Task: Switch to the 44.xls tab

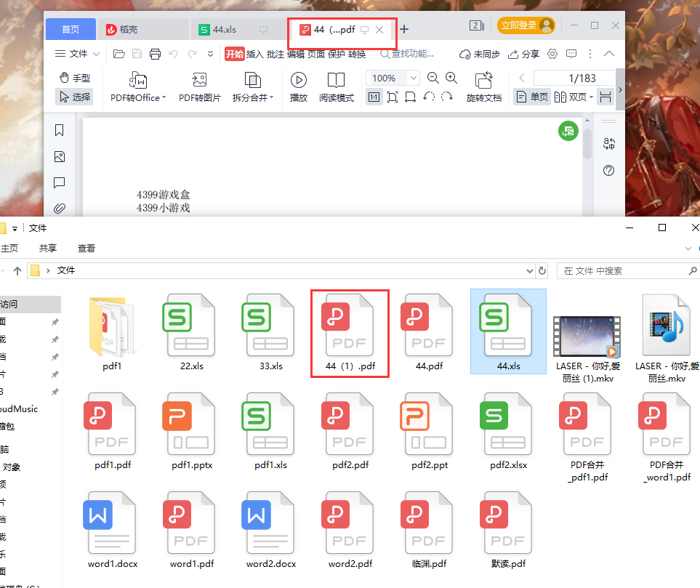Action: pyautogui.click(x=224, y=30)
